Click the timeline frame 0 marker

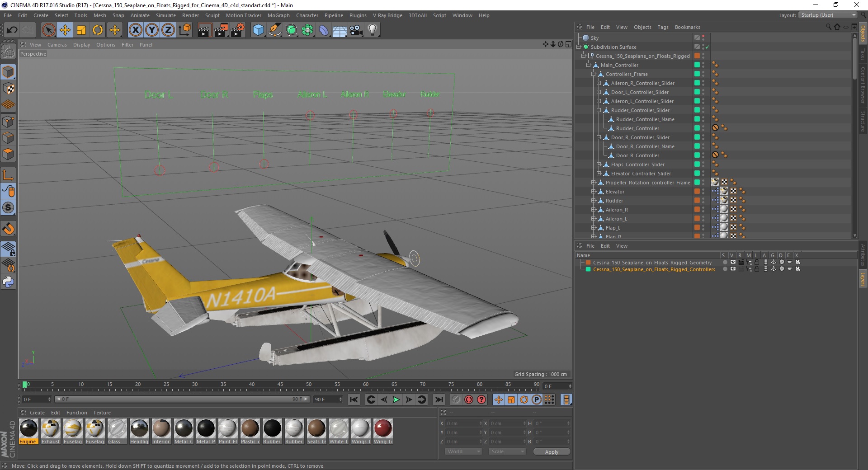[25, 385]
